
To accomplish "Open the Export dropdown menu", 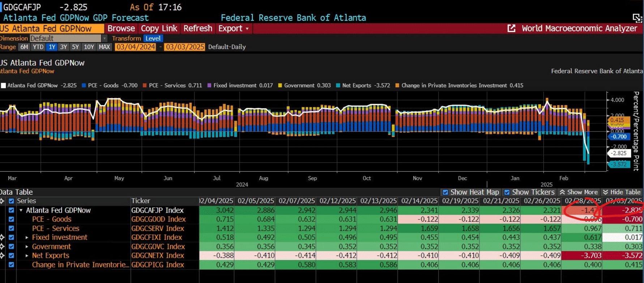I will click(x=234, y=29).
